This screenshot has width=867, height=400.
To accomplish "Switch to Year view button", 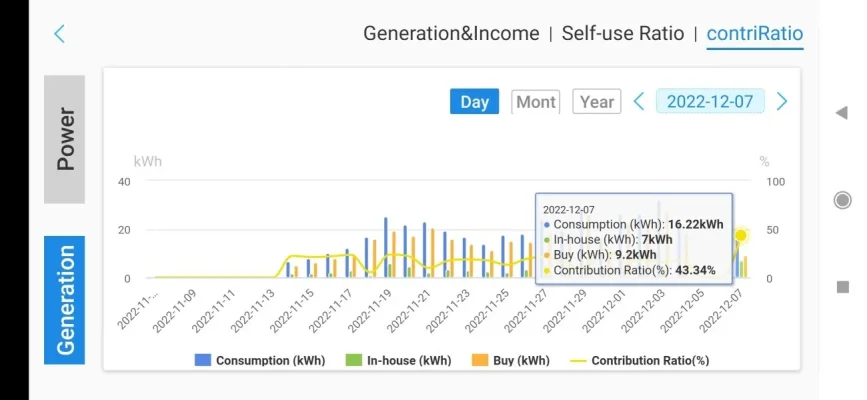I will tap(597, 102).
